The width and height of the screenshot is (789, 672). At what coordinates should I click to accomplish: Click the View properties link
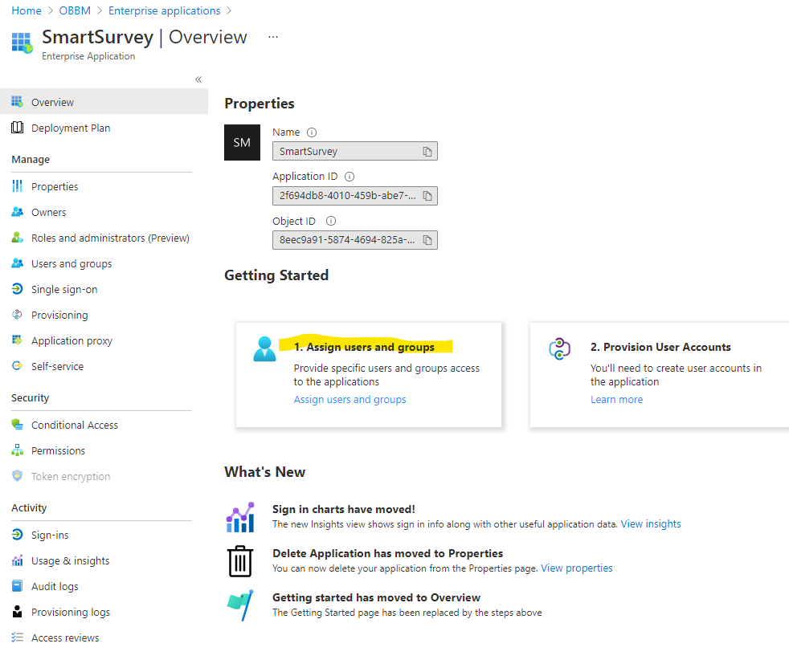point(577,568)
